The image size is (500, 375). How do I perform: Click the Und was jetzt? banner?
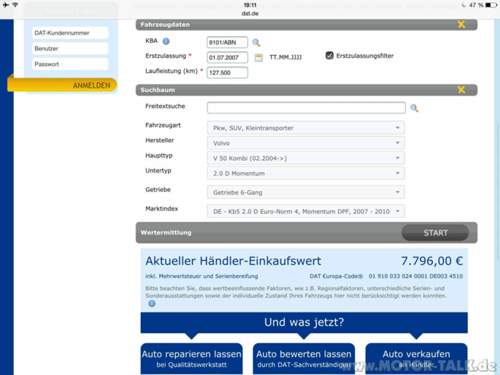(304, 323)
